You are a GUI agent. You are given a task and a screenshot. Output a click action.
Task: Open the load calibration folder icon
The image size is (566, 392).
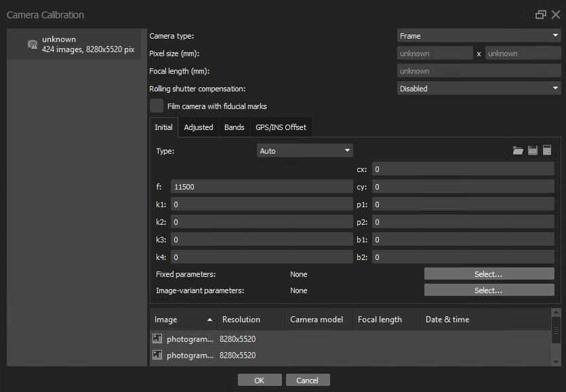(x=518, y=151)
